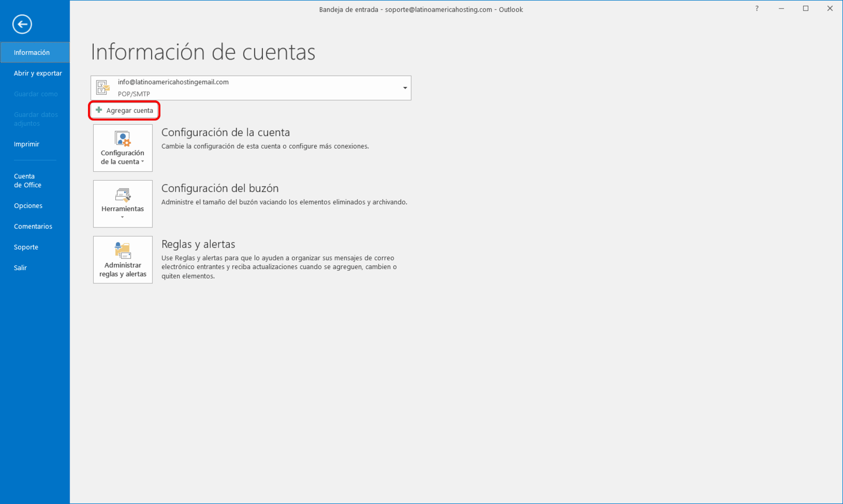
Task: Select Información in the sidebar
Action: [x=35, y=53]
